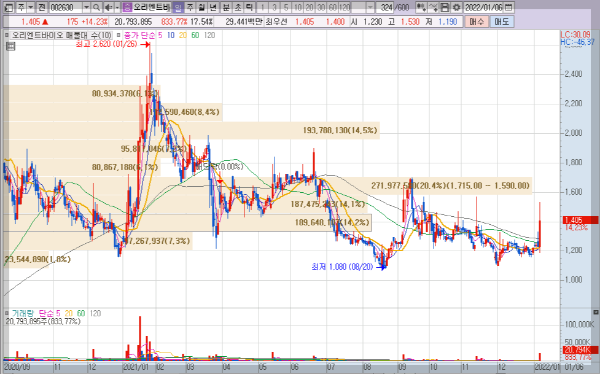Click the volume profile label 23,544,890(1.8%)

(x=38, y=259)
